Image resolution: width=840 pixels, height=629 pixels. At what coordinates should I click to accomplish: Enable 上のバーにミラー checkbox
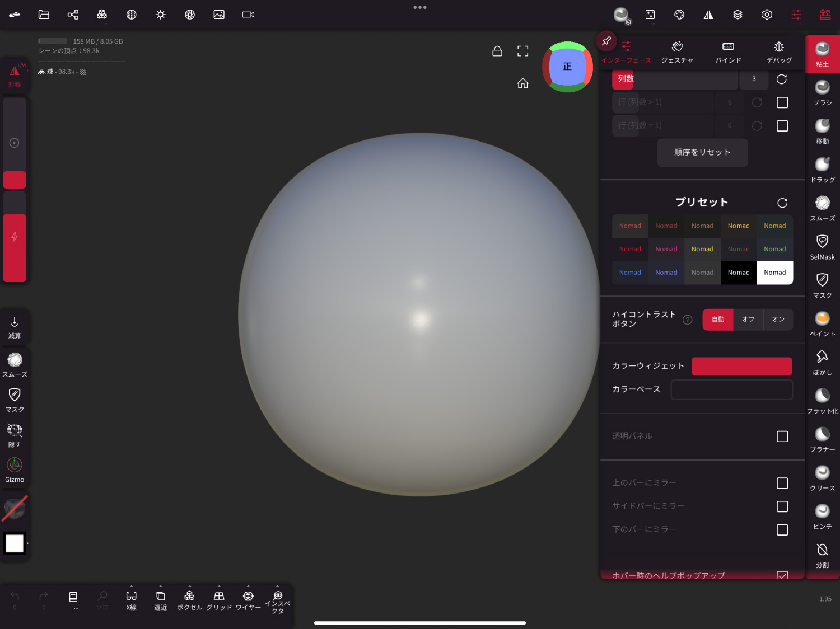(x=782, y=483)
